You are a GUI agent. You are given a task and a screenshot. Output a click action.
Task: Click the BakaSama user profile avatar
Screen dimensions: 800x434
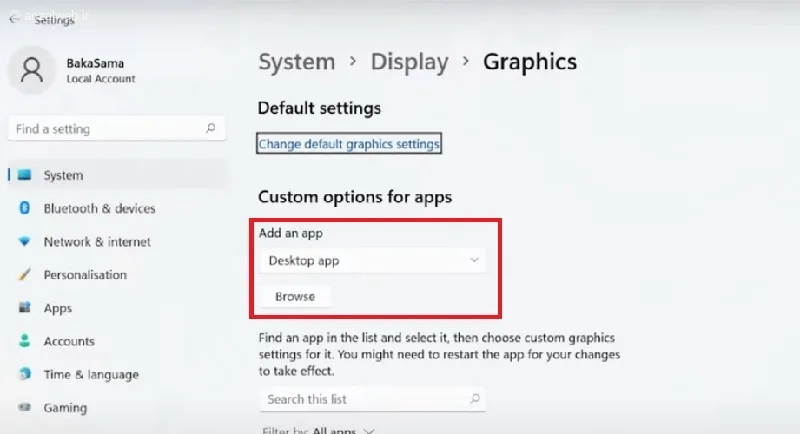(x=32, y=70)
